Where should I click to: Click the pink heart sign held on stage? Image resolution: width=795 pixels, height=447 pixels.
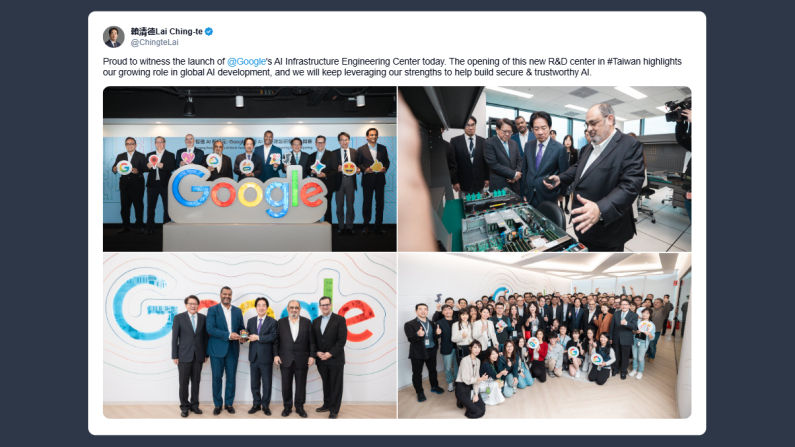point(188,158)
